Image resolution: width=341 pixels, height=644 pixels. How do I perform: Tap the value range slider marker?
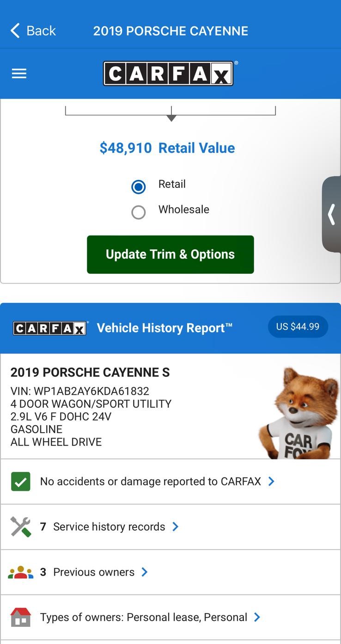[171, 118]
